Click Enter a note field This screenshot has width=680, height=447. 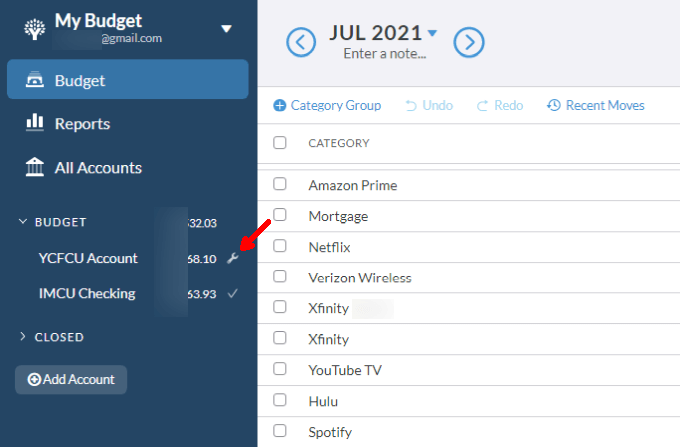click(384, 54)
